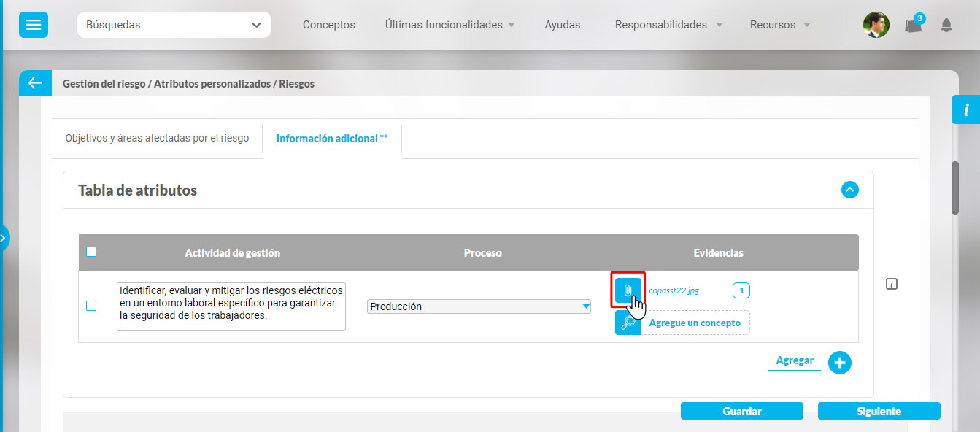
Task: Open the user profile avatar
Action: [876, 25]
